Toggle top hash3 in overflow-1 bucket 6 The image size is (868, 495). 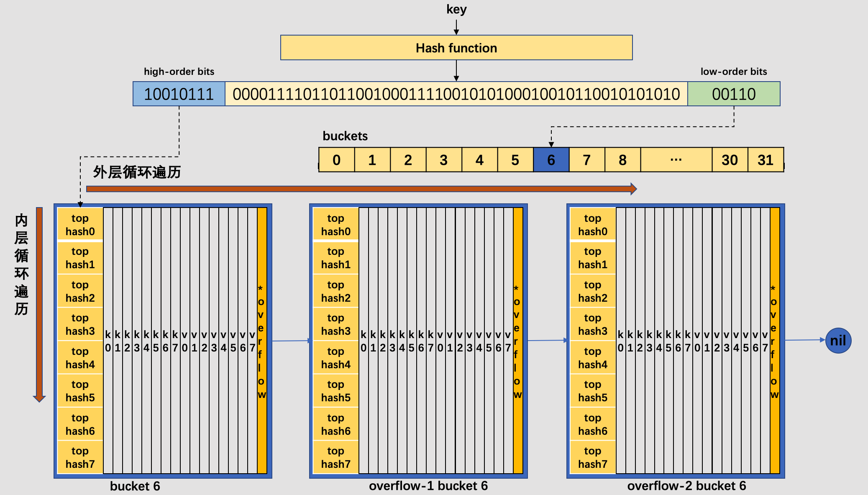click(x=335, y=324)
